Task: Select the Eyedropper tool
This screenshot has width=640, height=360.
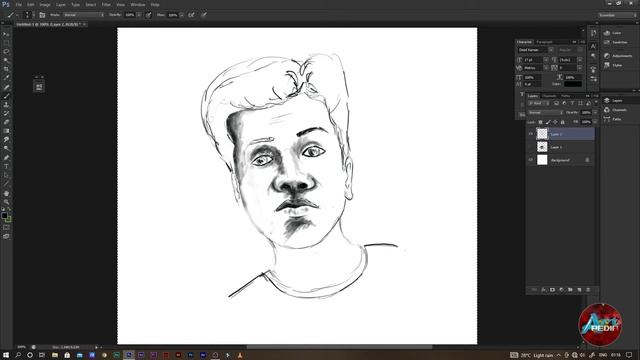Action: 6,78
